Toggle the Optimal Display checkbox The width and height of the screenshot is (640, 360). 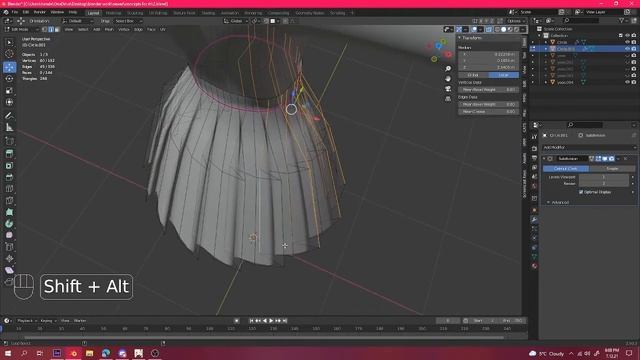point(581,192)
